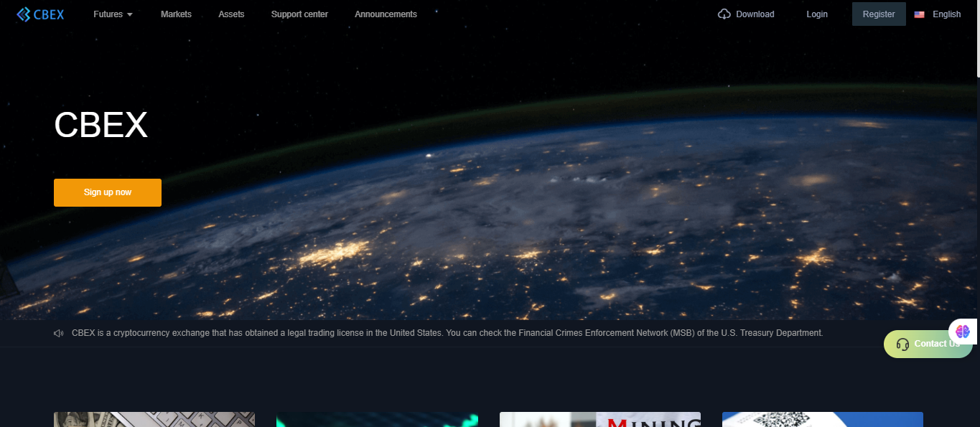Open the brain-shaped AI assistant widget
This screenshot has height=427, width=980.
click(962, 332)
